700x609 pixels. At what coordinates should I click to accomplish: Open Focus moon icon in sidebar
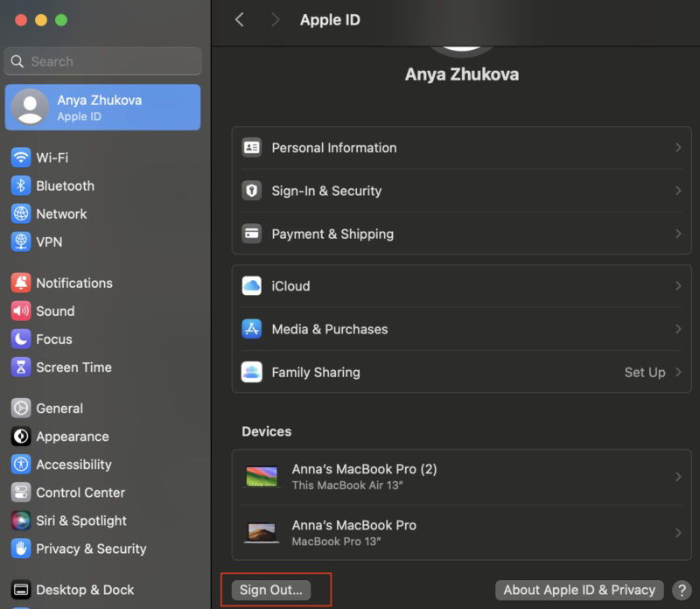pos(21,339)
